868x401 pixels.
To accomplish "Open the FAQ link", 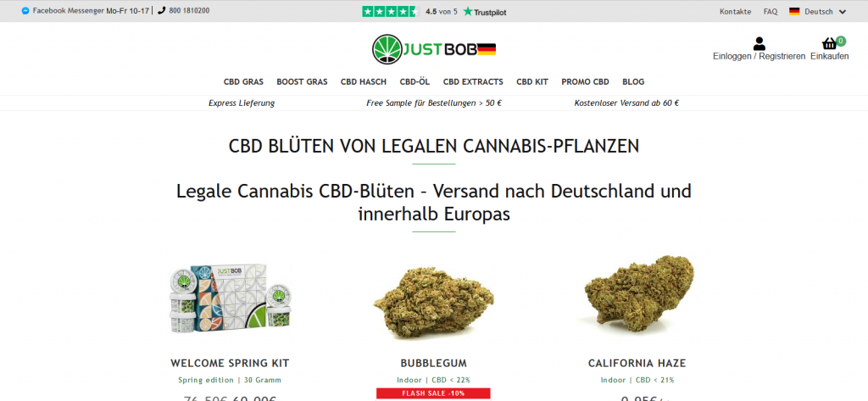I will tap(770, 12).
